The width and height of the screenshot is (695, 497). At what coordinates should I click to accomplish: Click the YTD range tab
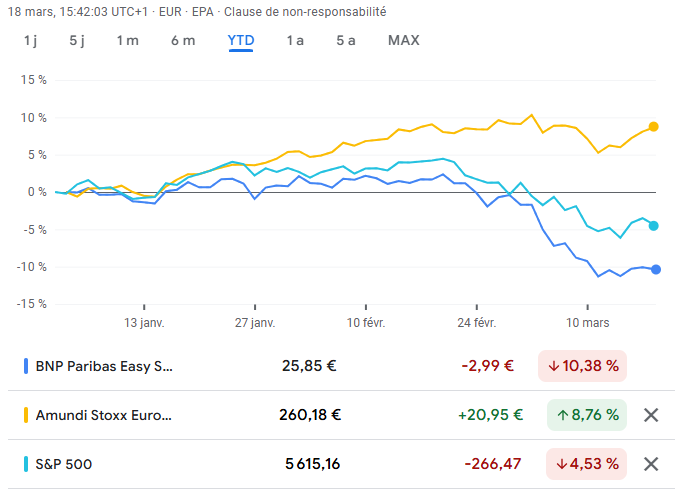point(241,40)
